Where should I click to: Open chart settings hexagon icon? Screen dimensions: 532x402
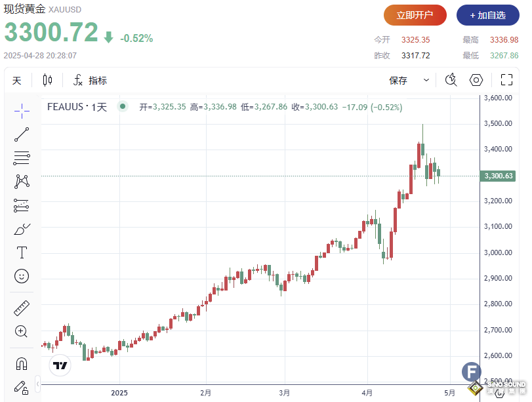[x=476, y=80]
